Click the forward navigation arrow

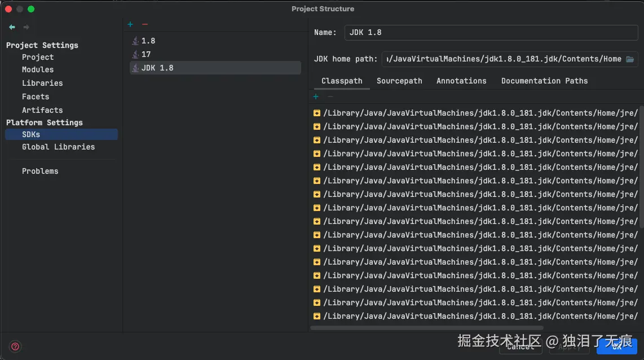[26, 27]
